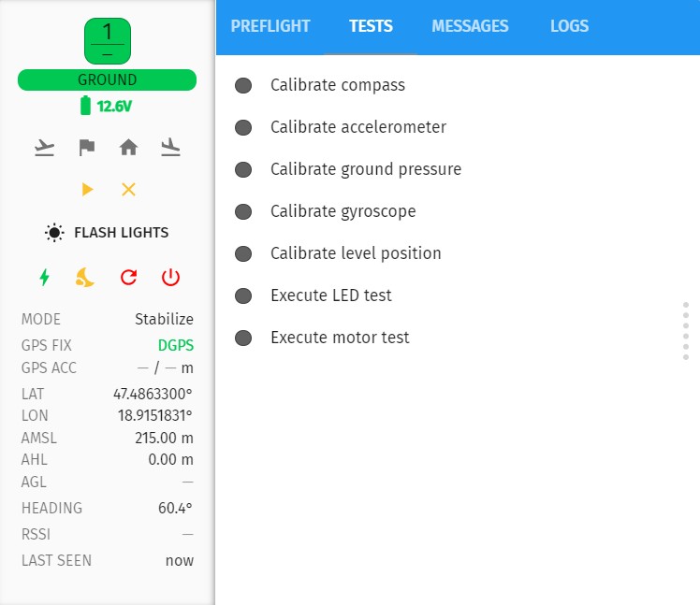Image resolution: width=700 pixels, height=605 pixels.
Task: Click the land airplane icon
Action: [x=170, y=148]
